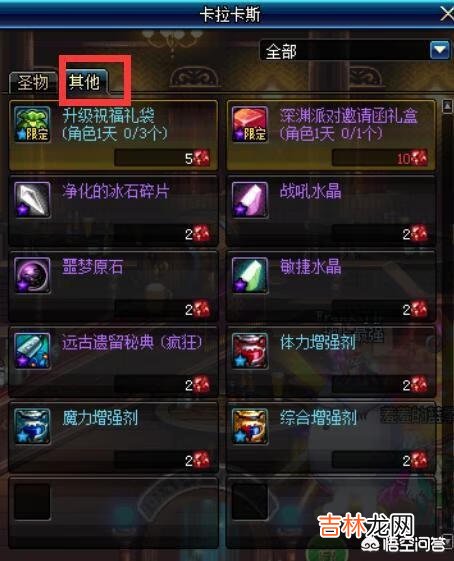Screen dimensions: 454x561
Task: Close the 卡拉卡斯 shop window
Action: tap(447, 15)
